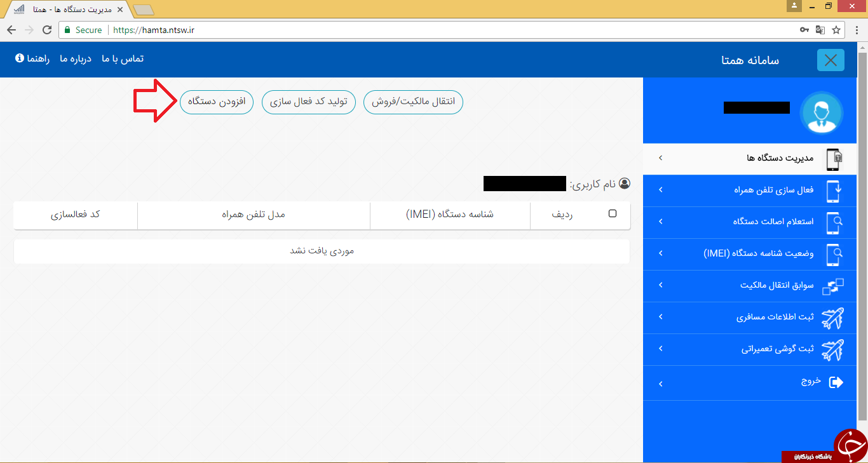Image resolution: width=868 pixels, height=463 pixels.
Task: Click the خروج logout menu item
Action: 751,383
